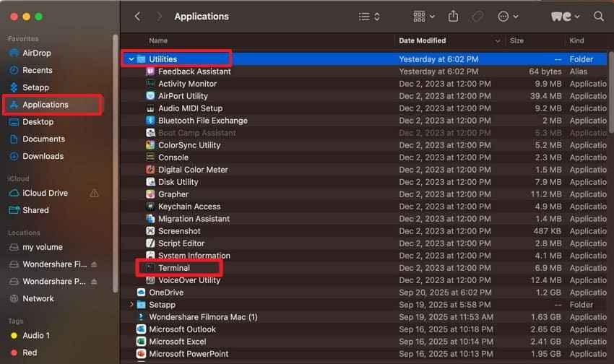Open Shared in the sidebar
The width and height of the screenshot is (614, 364).
[x=35, y=210]
